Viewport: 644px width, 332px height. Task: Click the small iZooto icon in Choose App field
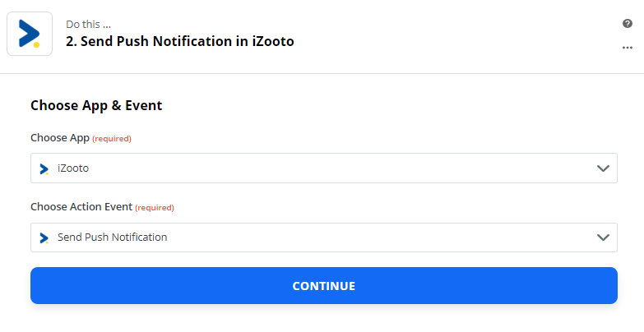coord(44,168)
